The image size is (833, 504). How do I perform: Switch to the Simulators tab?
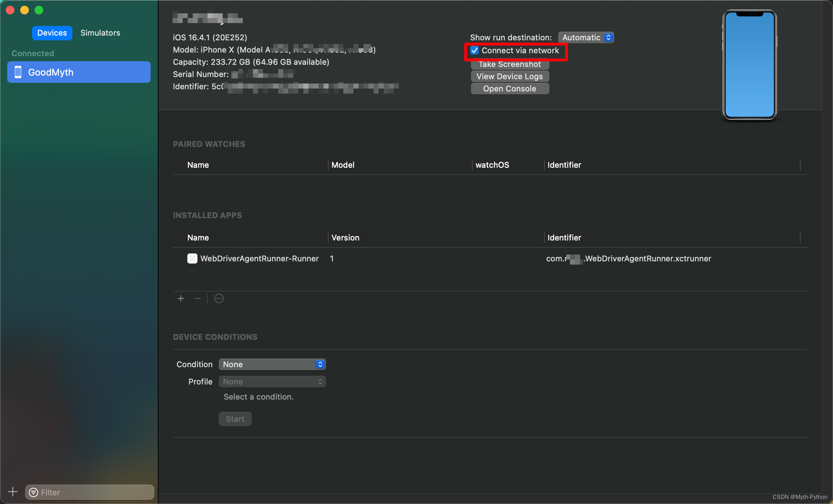tap(100, 33)
